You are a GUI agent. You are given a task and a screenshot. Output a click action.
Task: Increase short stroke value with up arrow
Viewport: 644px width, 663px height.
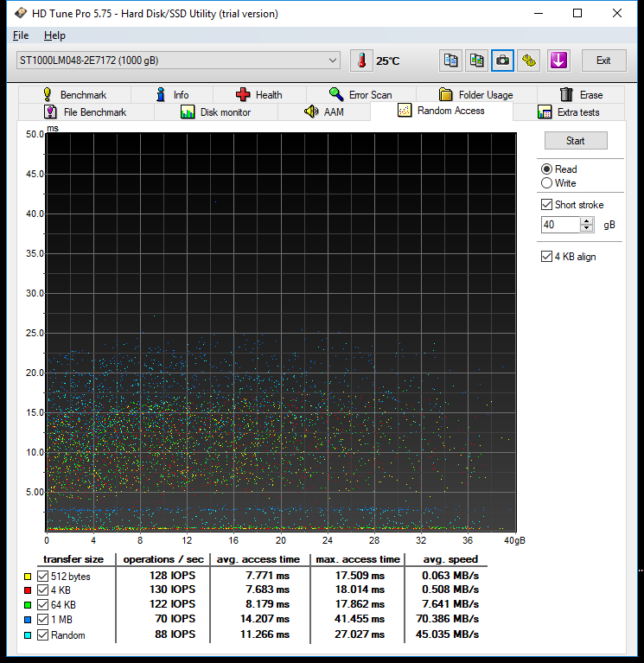tap(588, 221)
